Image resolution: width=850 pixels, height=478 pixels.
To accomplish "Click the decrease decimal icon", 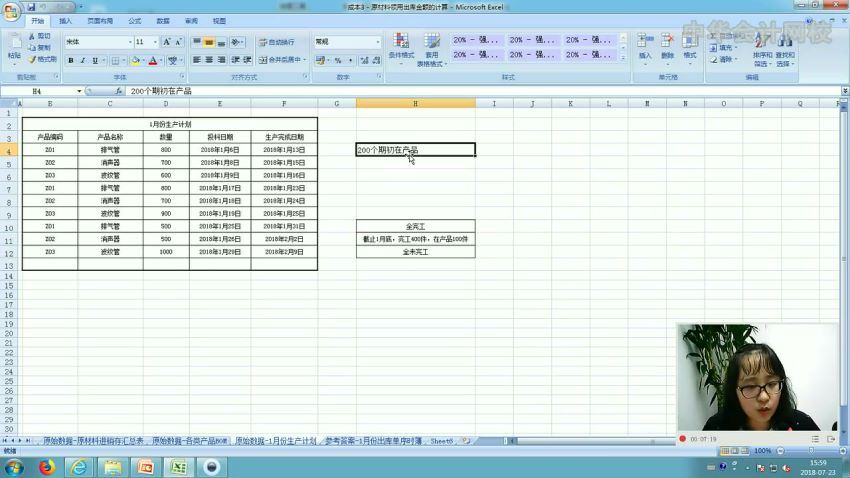I will [376, 60].
